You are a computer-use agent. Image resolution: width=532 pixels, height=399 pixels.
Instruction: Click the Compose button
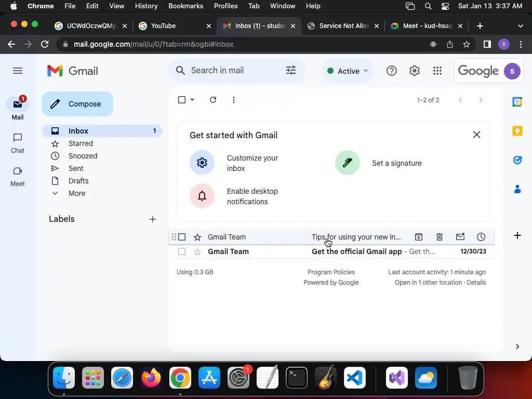click(x=77, y=104)
